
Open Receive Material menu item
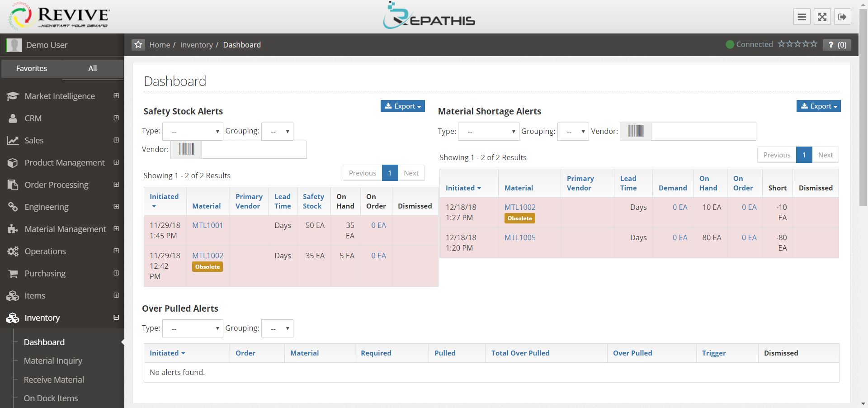coord(54,380)
